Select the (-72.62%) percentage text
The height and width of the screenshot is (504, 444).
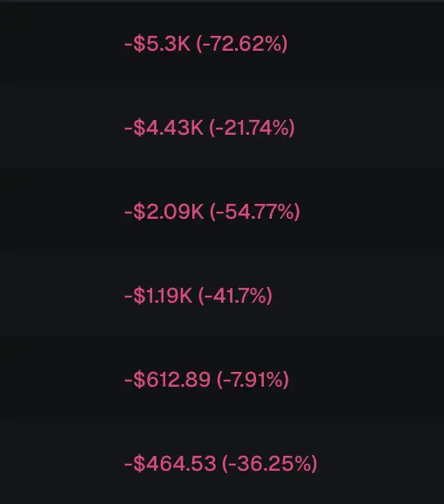click(x=242, y=44)
